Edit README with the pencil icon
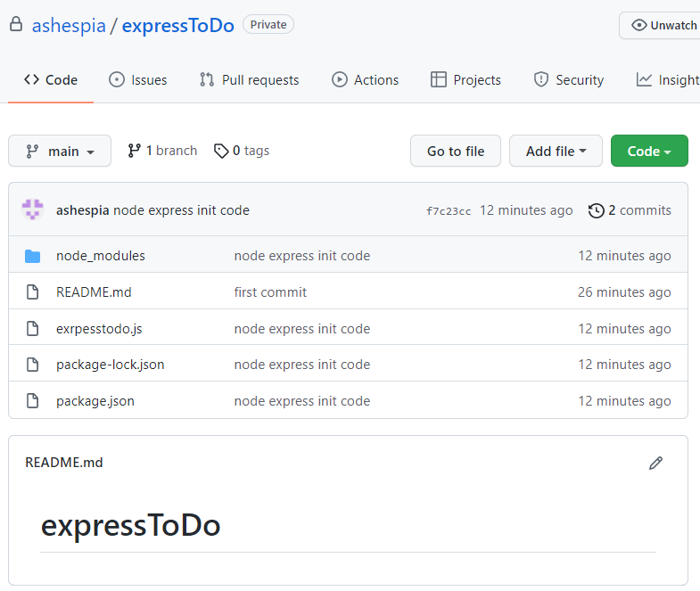The image size is (700, 591). pos(655,464)
